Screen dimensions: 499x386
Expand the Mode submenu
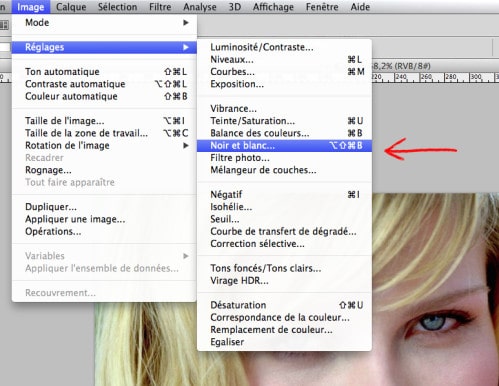pos(104,23)
